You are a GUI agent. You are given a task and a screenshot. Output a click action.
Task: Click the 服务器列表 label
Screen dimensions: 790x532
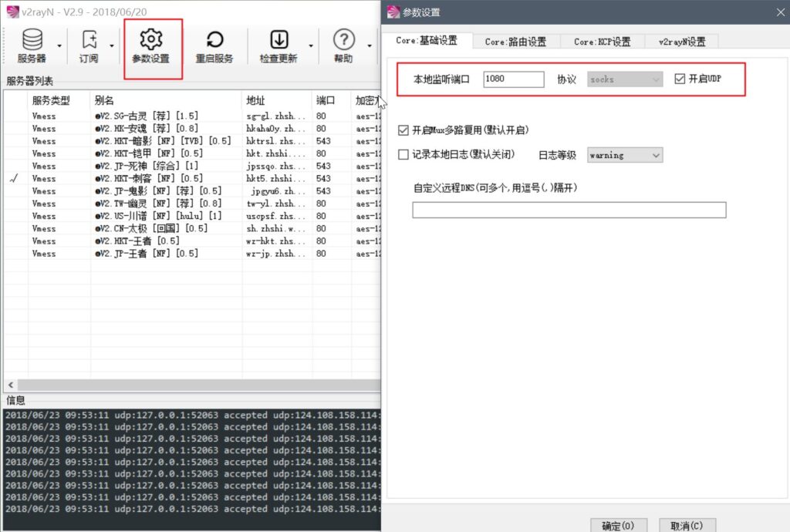pos(30,81)
